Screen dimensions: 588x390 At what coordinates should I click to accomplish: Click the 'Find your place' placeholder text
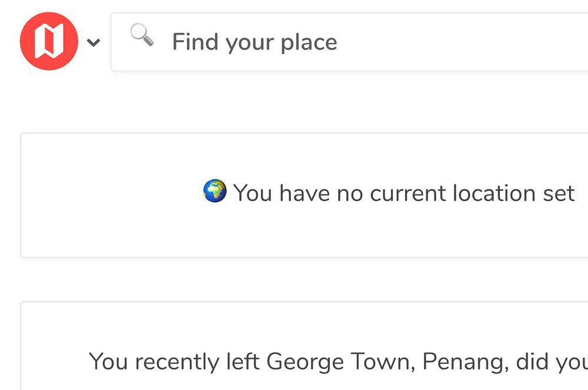(254, 42)
